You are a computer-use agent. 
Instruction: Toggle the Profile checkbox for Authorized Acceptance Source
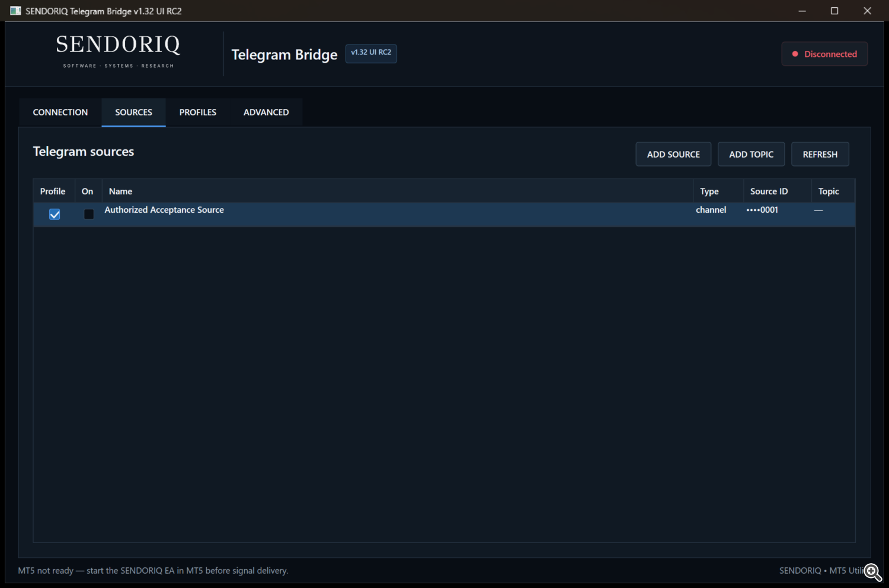pyautogui.click(x=55, y=215)
